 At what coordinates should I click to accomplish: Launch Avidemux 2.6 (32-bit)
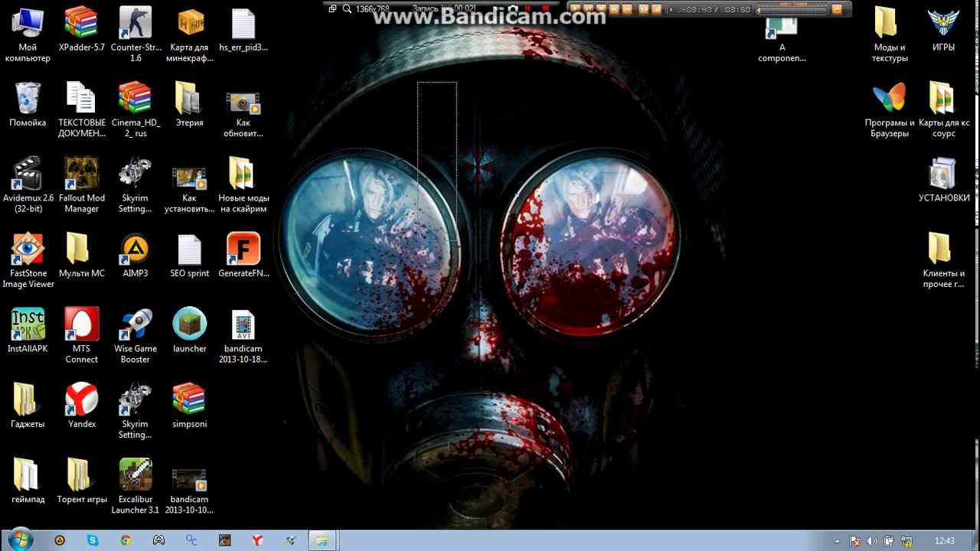28,184
